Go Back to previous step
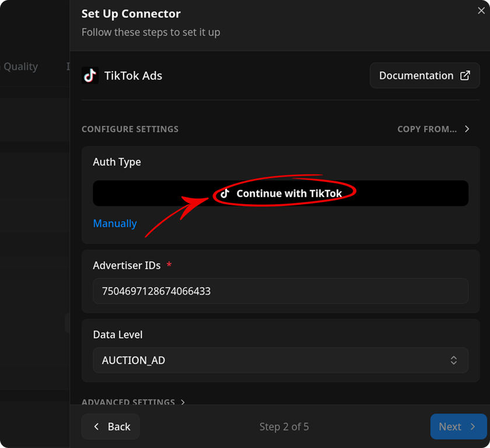Viewport: 490px width, 448px height. 111,426
